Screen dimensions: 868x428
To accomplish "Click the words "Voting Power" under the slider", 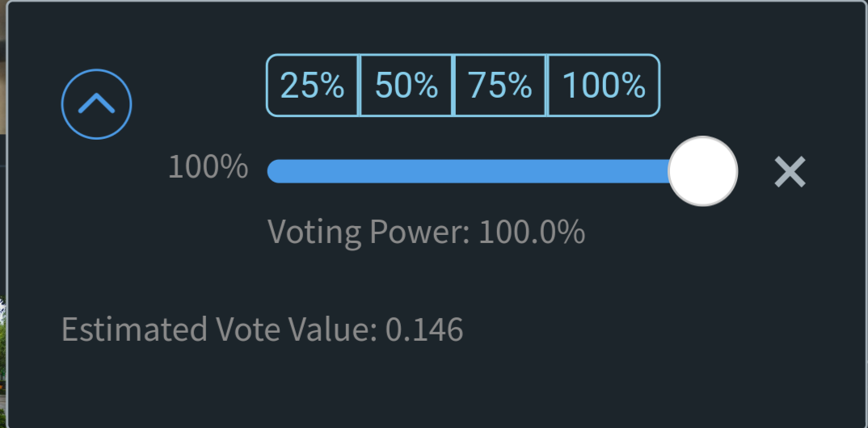I will pos(368,232).
